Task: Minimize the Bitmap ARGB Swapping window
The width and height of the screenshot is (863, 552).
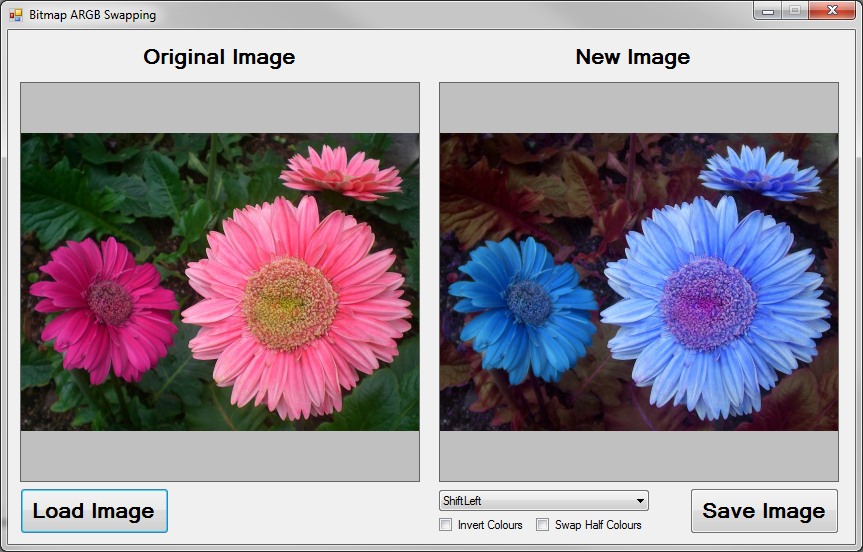Action: (x=768, y=11)
